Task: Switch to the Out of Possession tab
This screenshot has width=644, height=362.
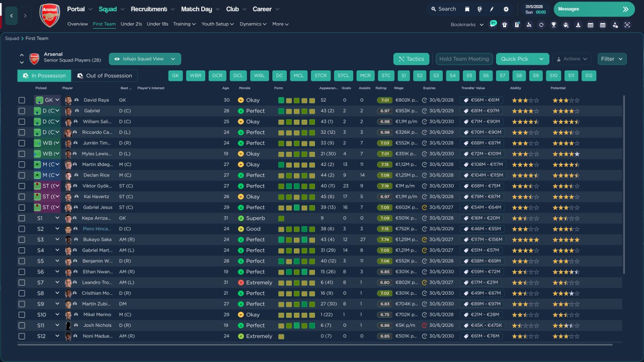Action: click(x=104, y=76)
